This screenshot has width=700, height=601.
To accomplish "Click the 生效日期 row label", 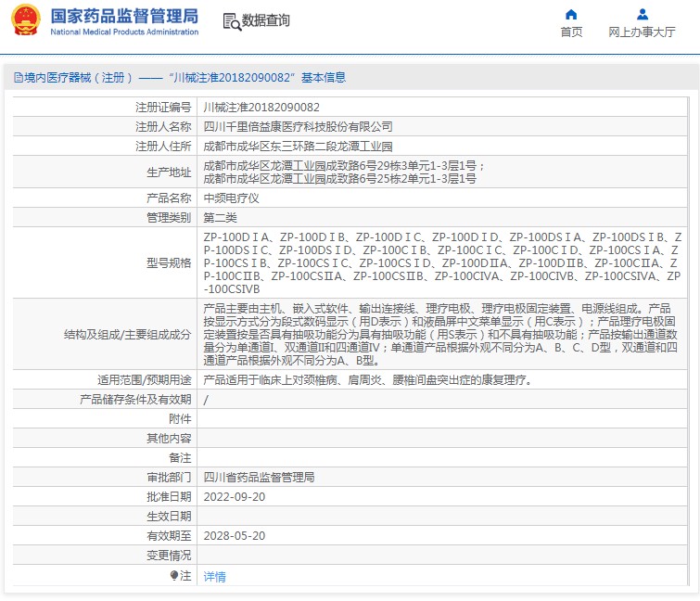I will pos(169,517).
